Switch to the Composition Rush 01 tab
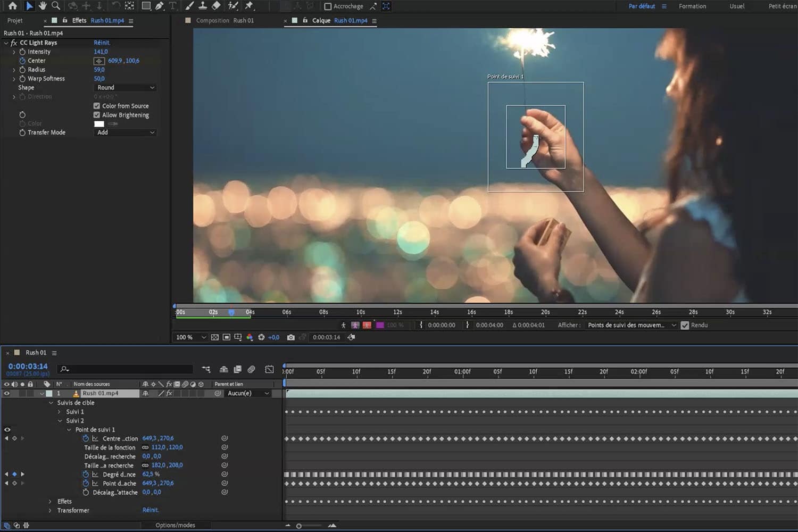 point(225,21)
